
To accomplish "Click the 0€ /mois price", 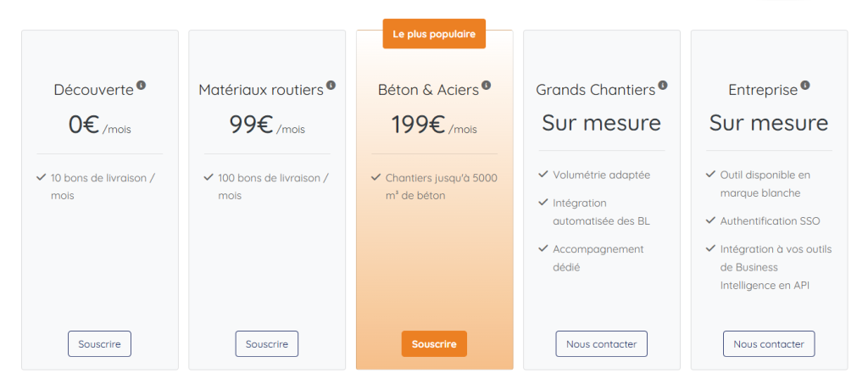I will (x=100, y=125).
